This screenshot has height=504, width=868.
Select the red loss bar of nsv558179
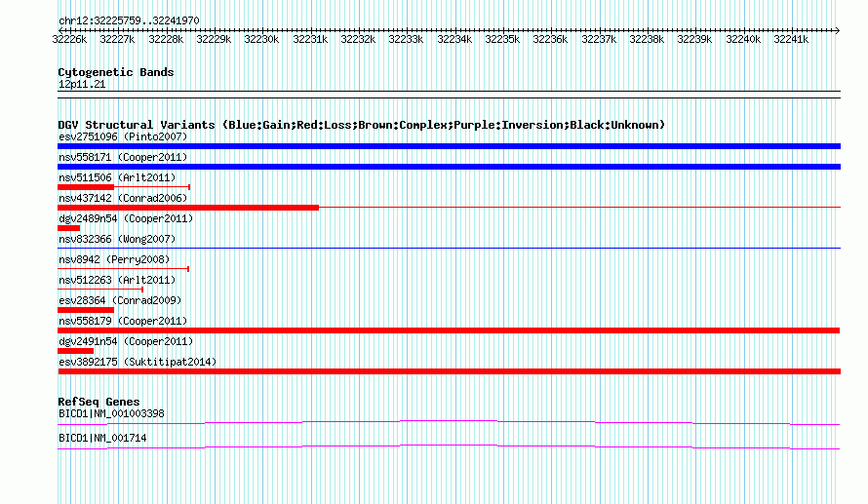point(449,330)
